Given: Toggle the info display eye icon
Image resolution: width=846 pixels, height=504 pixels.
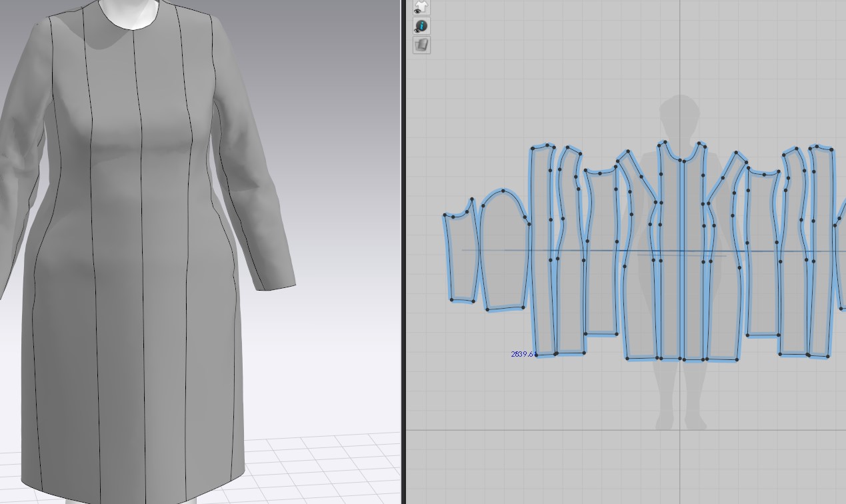Looking at the screenshot, I should click(421, 26).
